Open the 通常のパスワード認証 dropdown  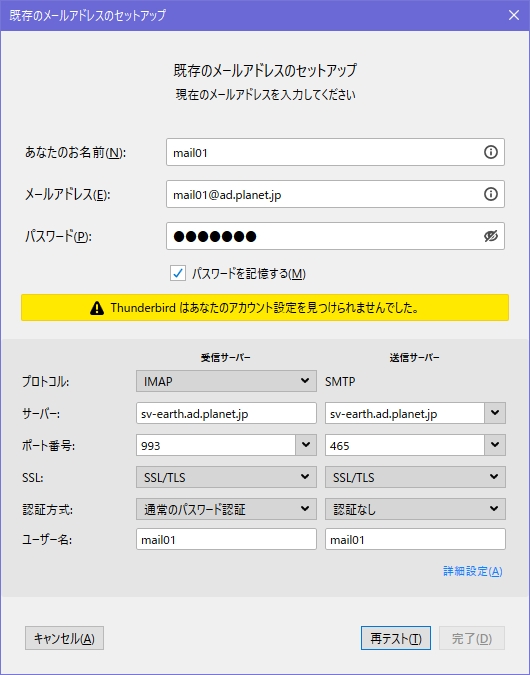coord(226,509)
